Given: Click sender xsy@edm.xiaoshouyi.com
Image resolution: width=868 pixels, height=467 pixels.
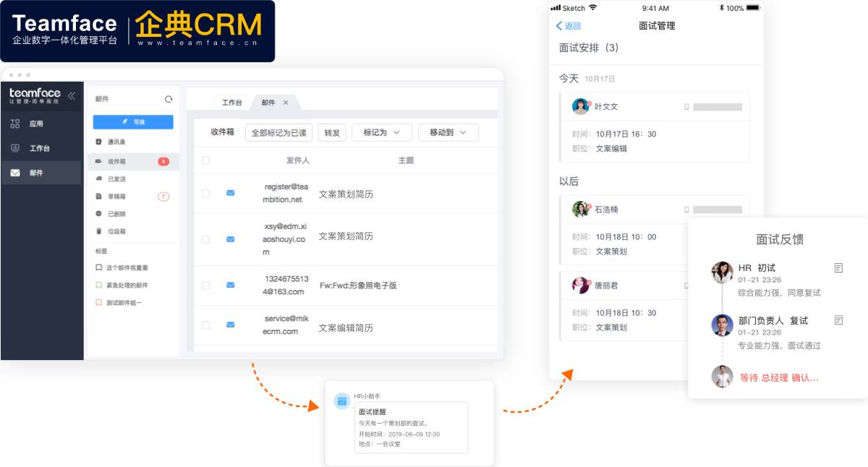Looking at the screenshot, I should click(284, 239).
